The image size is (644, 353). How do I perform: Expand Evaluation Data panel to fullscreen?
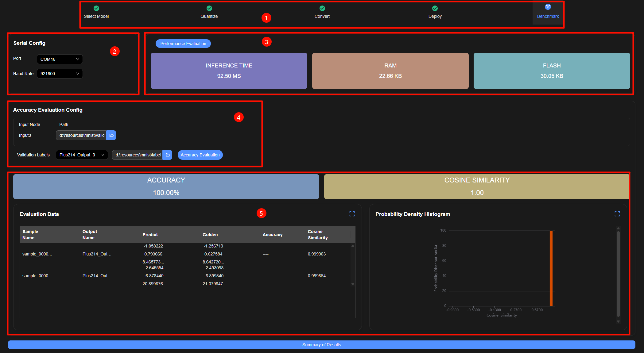click(x=352, y=214)
